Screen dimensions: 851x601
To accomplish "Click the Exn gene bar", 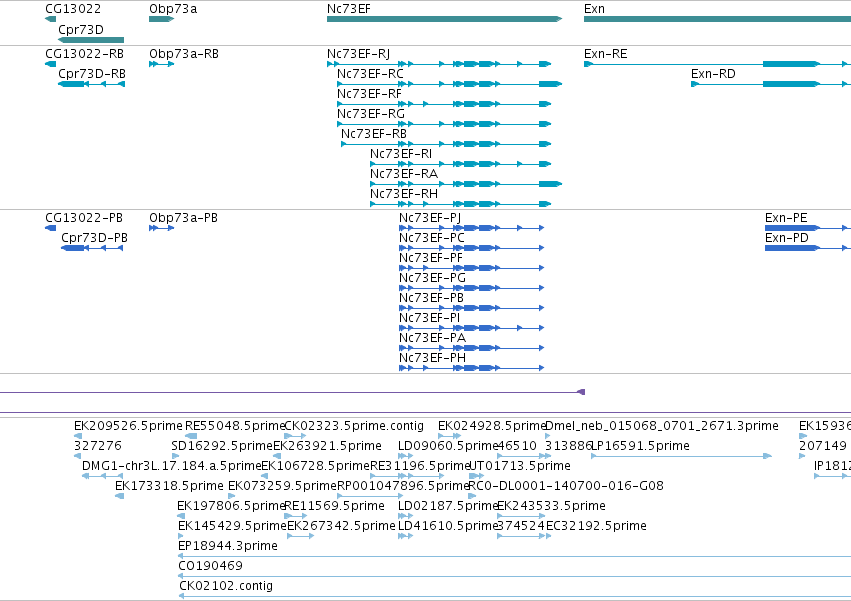I will [717, 19].
